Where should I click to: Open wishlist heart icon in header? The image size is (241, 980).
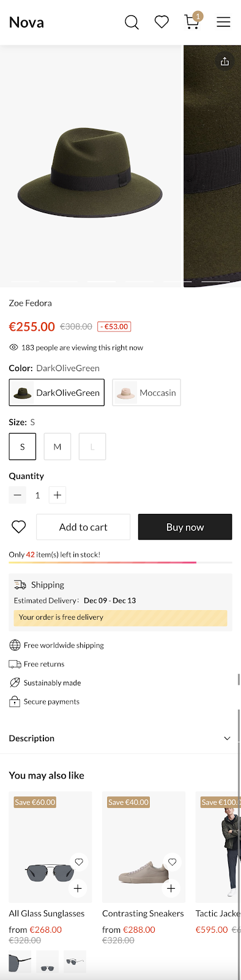click(161, 23)
